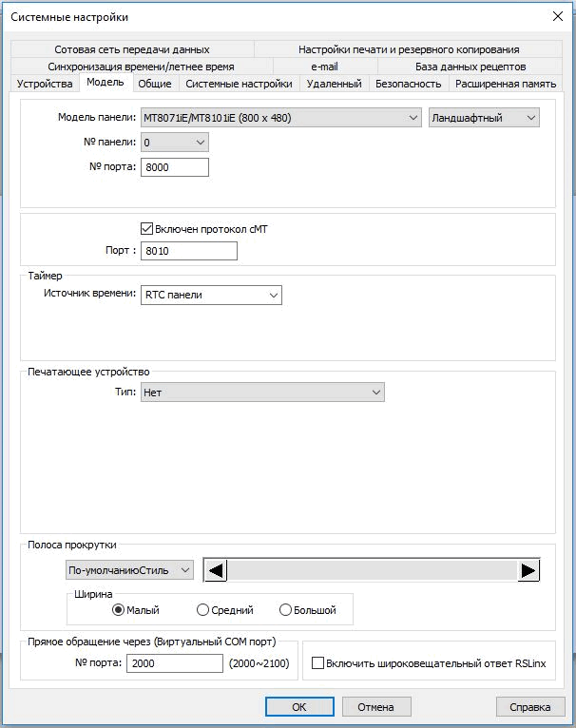Switch to the Устройства tab
The width and height of the screenshot is (576, 728).
click(x=45, y=84)
